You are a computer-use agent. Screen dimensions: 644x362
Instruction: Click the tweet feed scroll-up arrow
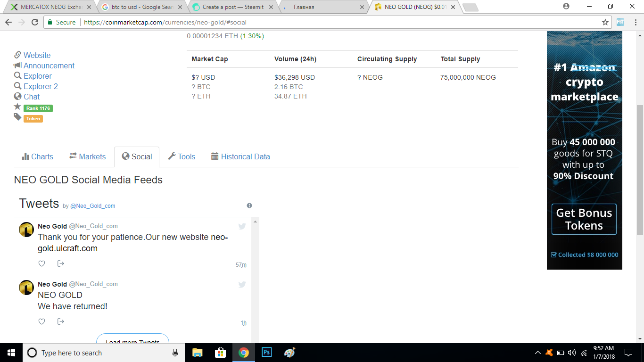coord(256,222)
